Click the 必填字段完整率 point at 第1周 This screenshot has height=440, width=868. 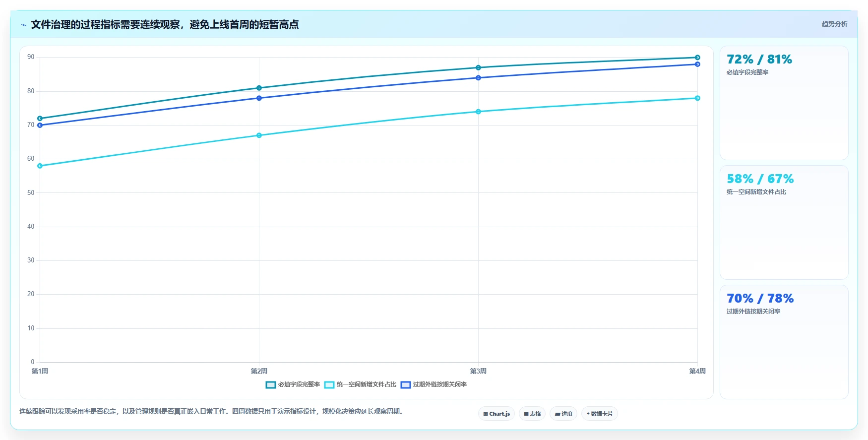(40, 119)
